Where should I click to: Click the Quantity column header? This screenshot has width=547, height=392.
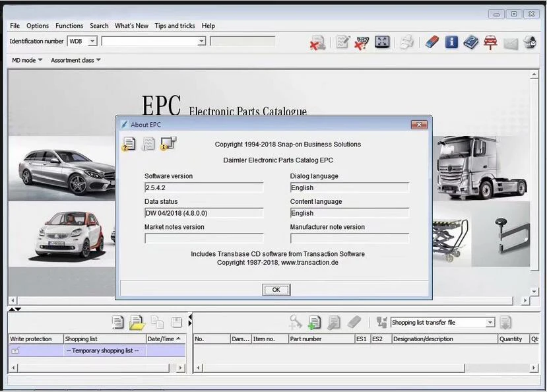513,339
